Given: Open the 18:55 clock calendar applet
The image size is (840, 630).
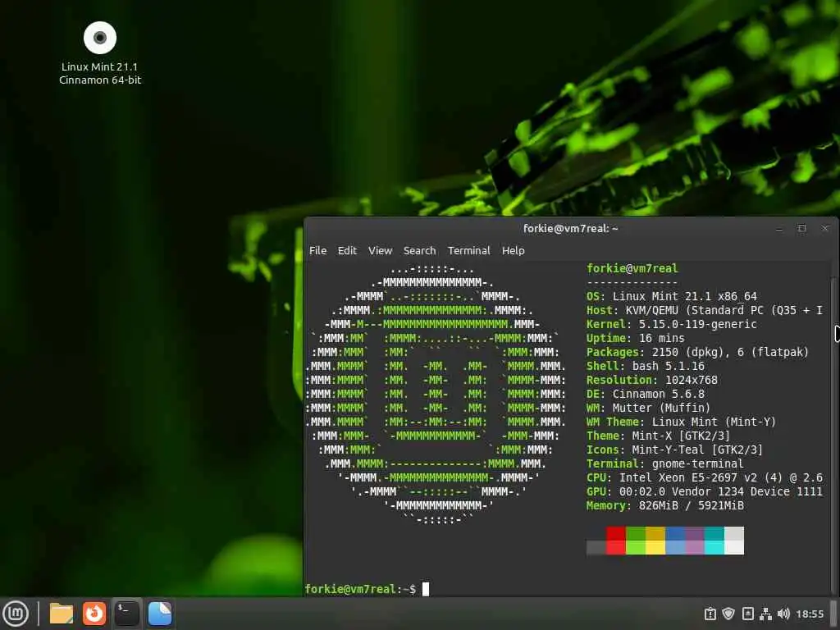Looking at the screenshot, I should 810,614.
